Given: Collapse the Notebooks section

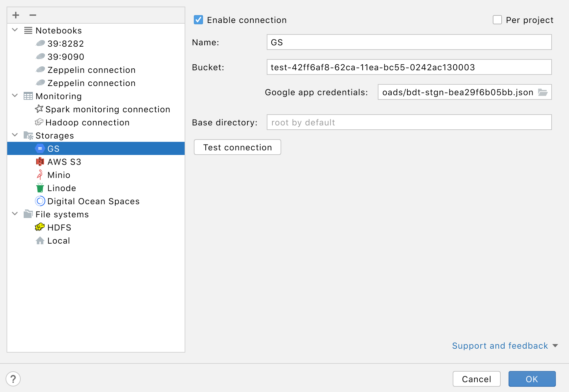Looking at the screenshot, I should tap(14, 30).
